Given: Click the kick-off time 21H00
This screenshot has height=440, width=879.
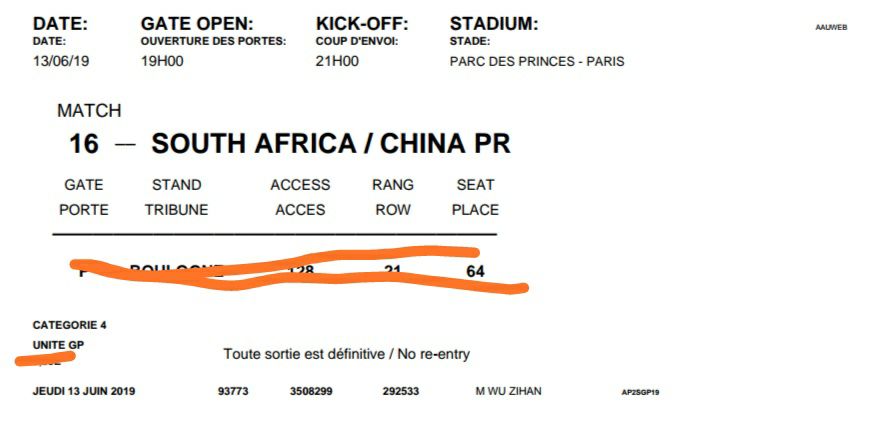Looking at the screenshot, I should 337,61.
